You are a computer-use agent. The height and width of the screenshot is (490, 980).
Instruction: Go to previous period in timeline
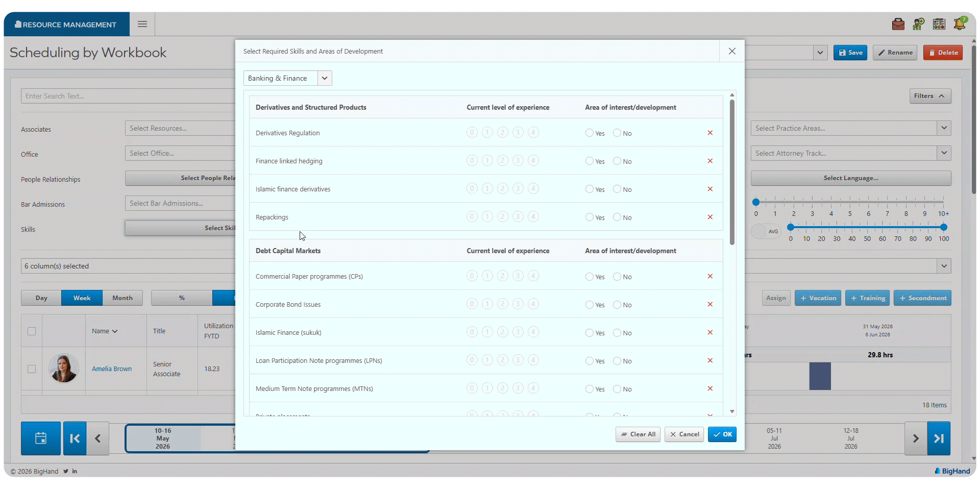click(97, 438)
